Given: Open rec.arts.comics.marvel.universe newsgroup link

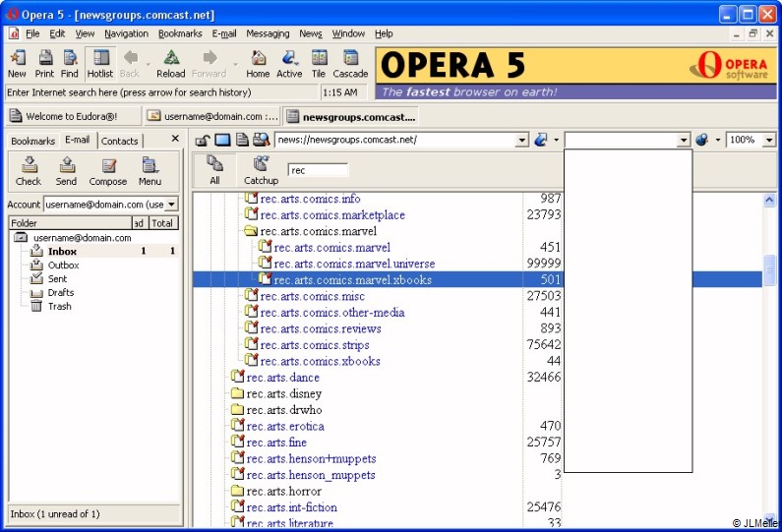Looking at the screenshot, I should tap(354, 264).
